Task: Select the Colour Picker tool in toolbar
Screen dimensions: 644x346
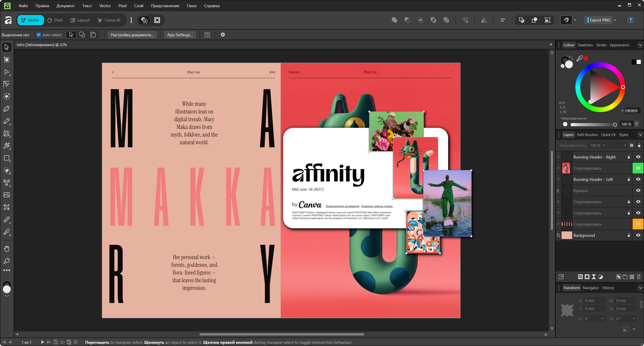Action: click(x=7, y=232)
